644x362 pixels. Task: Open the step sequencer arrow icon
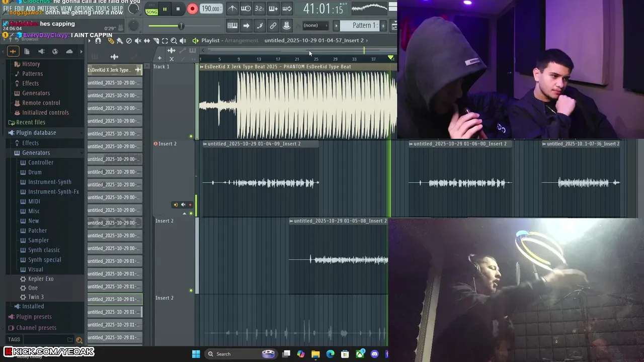246,26
